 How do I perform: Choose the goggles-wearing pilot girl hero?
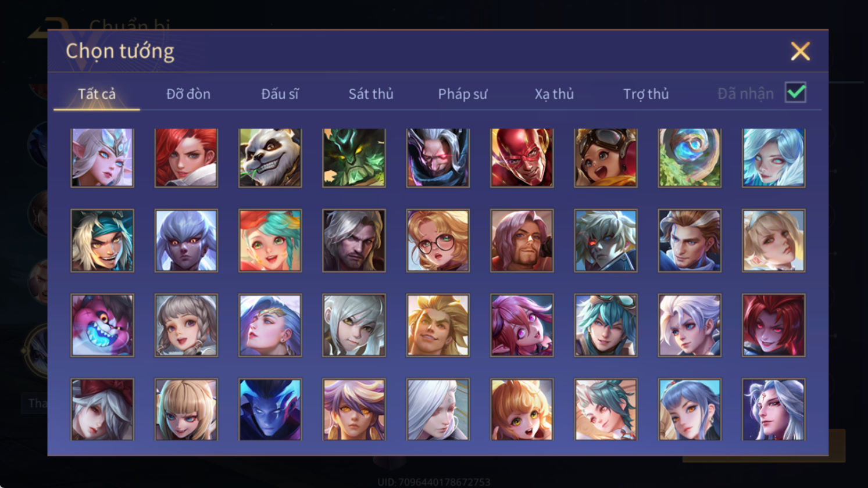(x=605, y=158)
